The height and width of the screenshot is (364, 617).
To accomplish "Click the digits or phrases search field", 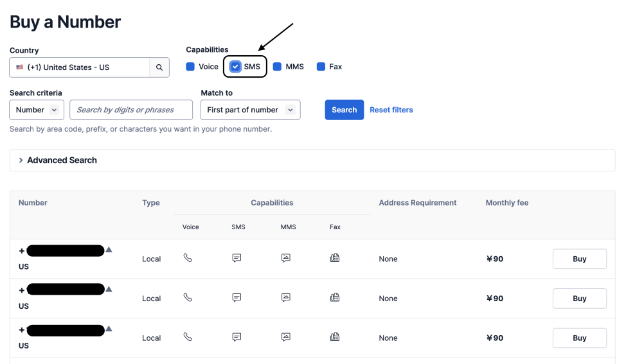I will (x=131, y=110).
